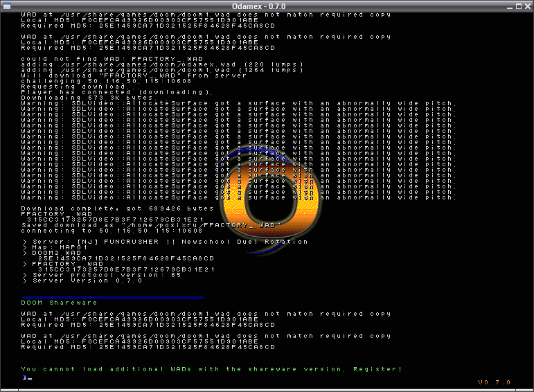534x392 pixels.
Task: Click the 'Saved download as' file path line
Action: point(151,225)
